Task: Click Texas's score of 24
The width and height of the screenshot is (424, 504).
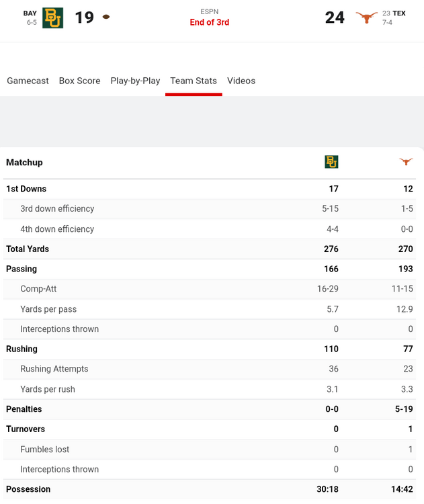Action: point(335,17)
